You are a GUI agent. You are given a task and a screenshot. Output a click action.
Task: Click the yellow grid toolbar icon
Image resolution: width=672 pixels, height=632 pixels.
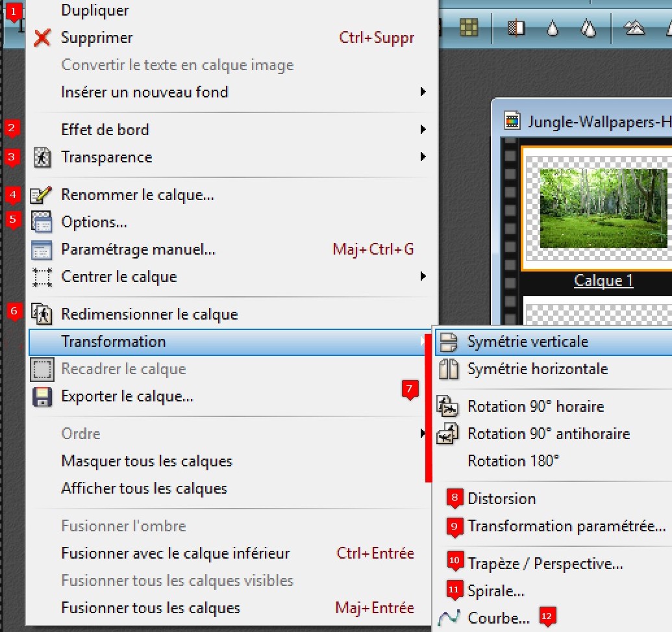[x=469, y=27]
